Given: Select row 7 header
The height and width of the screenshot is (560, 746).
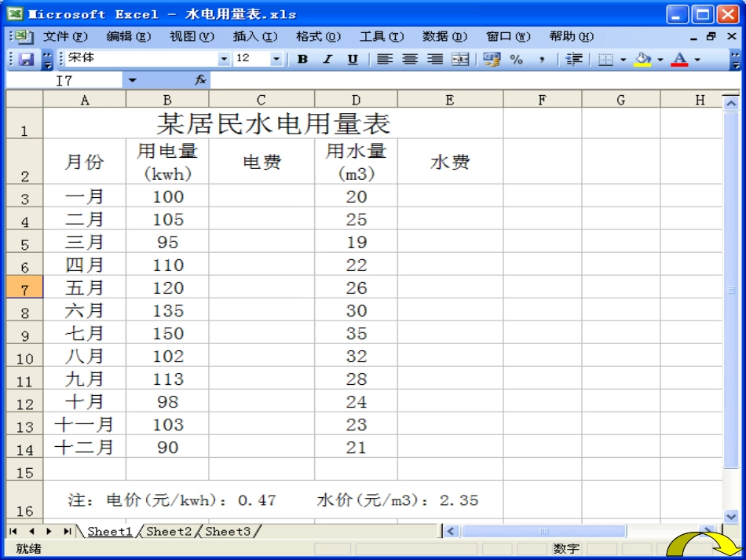Looking at the screenshot, I should coord(25,287).
